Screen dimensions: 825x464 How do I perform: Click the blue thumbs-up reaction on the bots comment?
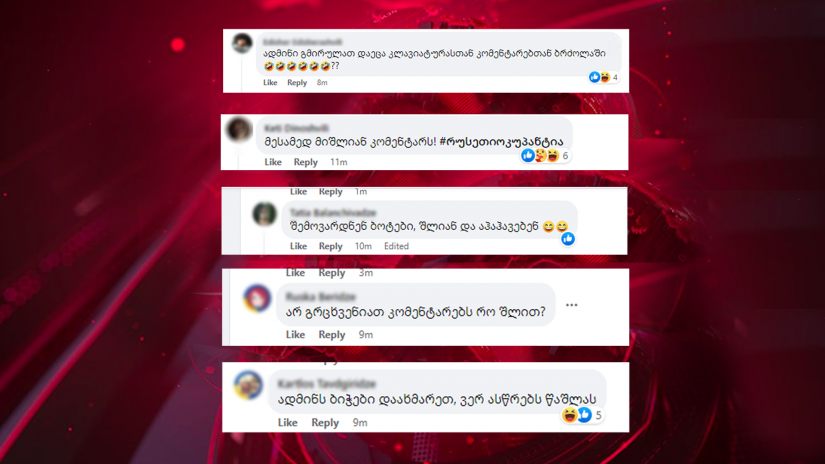(568, 239)
